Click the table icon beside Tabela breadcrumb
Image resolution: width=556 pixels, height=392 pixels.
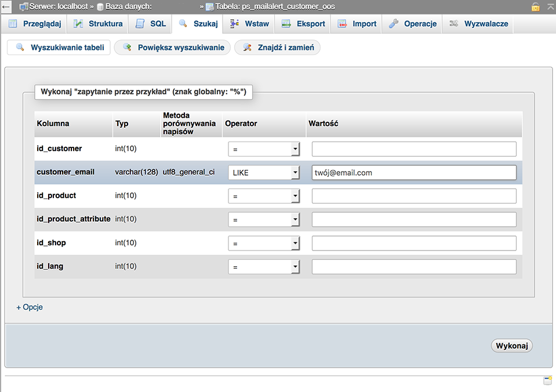tap(210, 7)
